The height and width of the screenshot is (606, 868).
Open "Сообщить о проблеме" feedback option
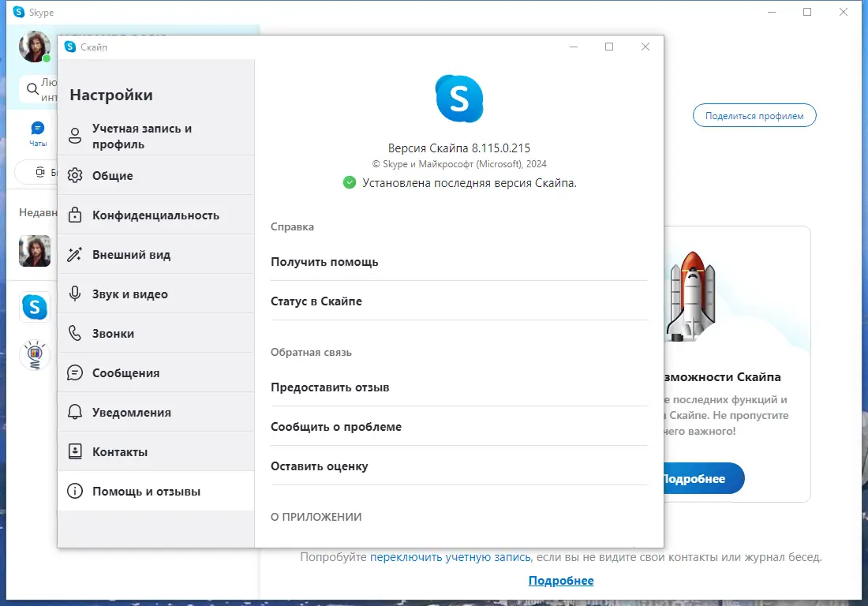(x=336, y=426)
